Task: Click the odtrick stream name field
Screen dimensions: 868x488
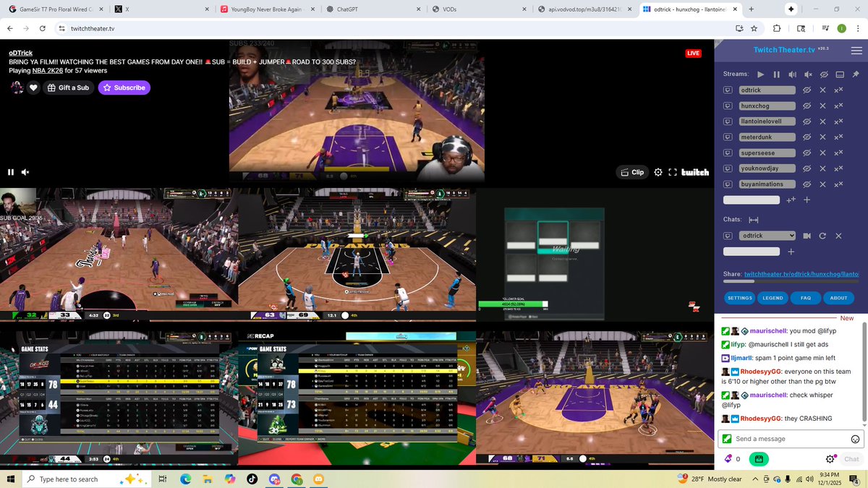Action: (767, 90)
